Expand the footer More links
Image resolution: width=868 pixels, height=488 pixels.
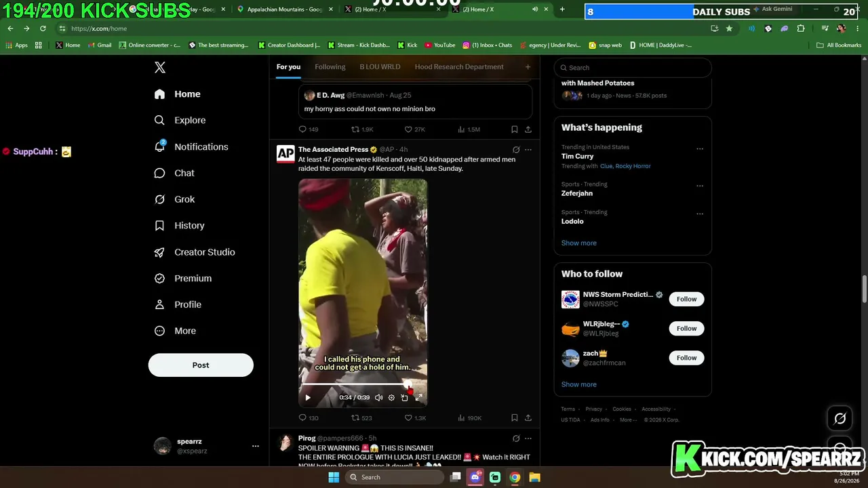coord(627,420)
